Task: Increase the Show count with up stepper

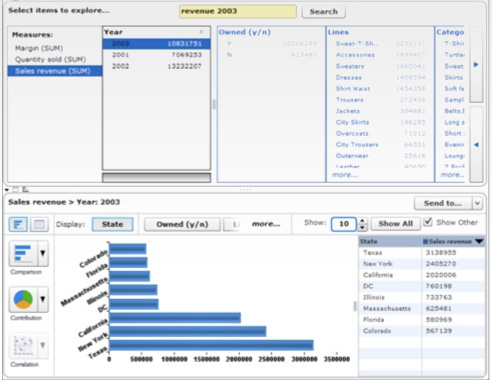Action: [x=363, y=220]
